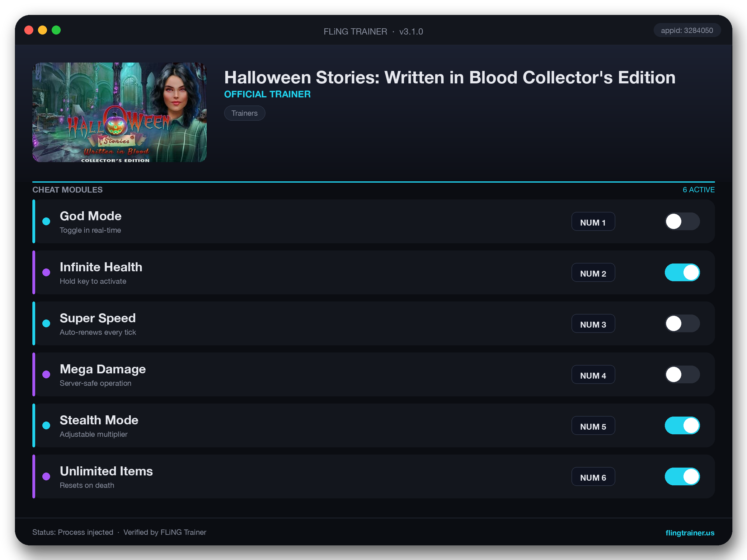Click 'Resets on death' description
The width and height of the screenshot is (747, 560).
pos(87,485)
